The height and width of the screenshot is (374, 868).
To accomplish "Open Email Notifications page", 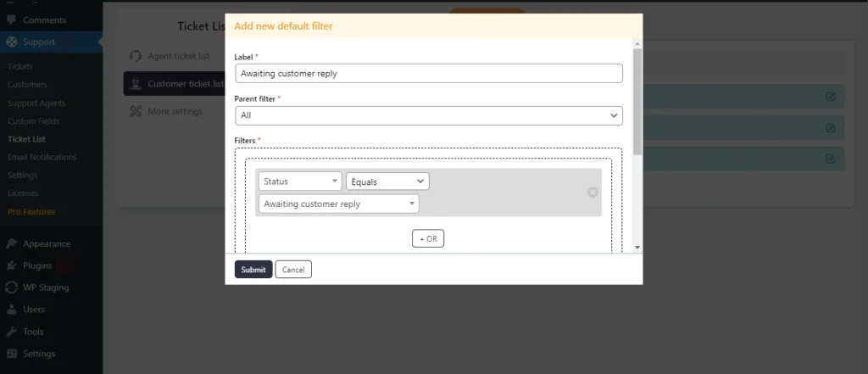I will (x=42, y=158).
